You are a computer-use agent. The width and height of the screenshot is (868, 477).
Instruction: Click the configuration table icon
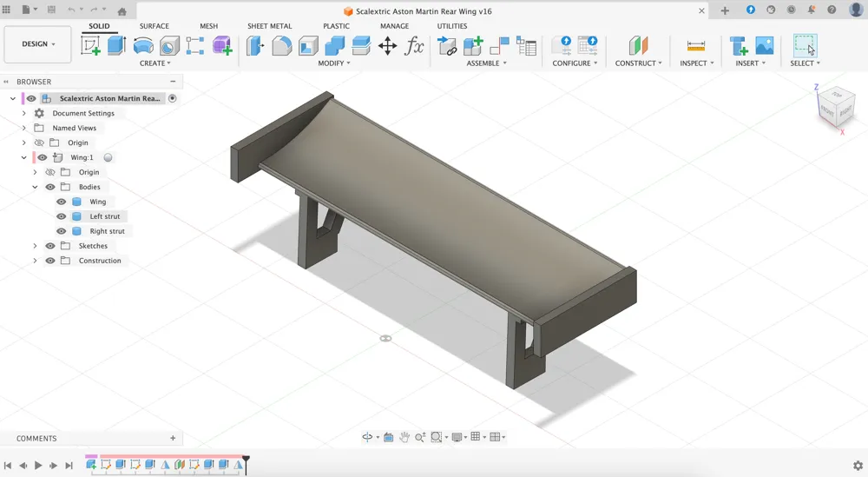tap(588, 45)
